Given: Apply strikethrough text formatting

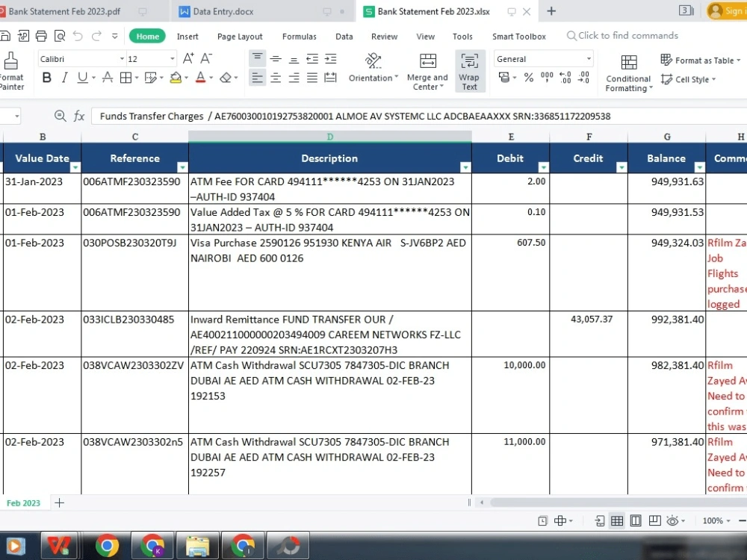Looking at the screenshot, I should [x=108, y=78].
